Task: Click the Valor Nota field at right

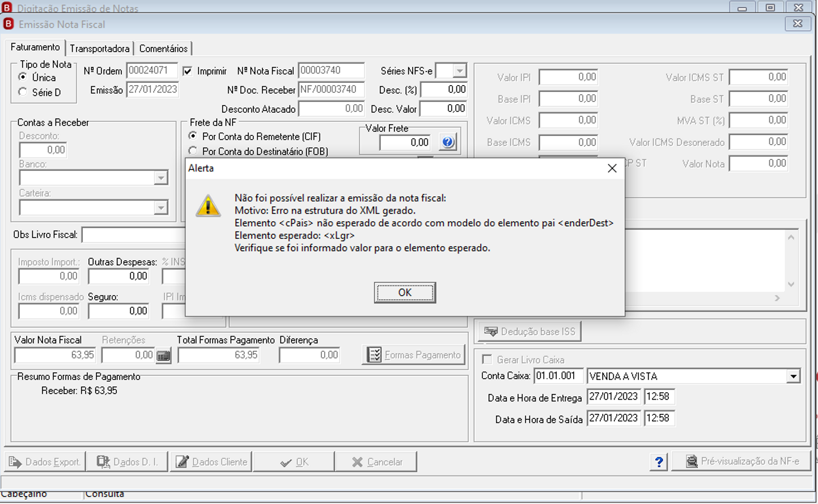Action: [758, 164]
